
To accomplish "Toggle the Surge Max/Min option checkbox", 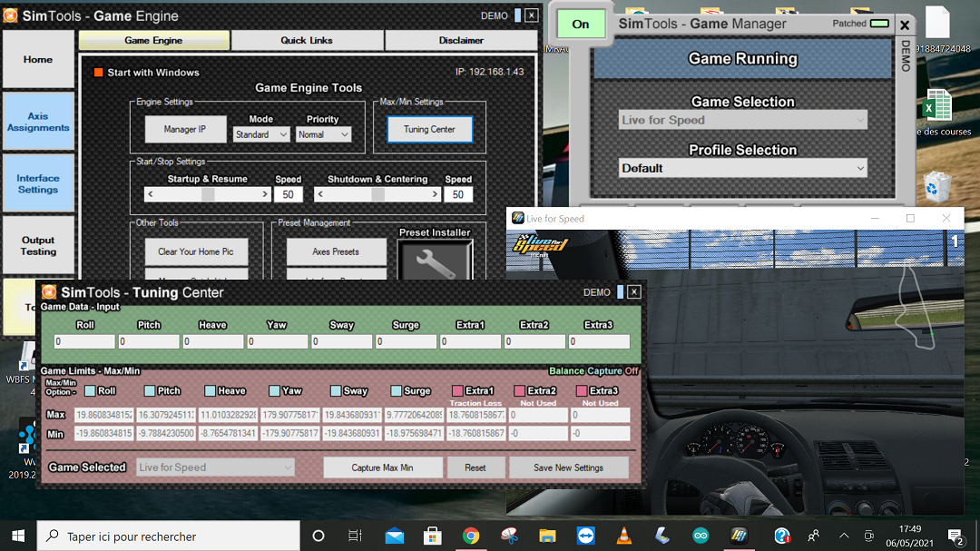I will [x=396, y=390].
